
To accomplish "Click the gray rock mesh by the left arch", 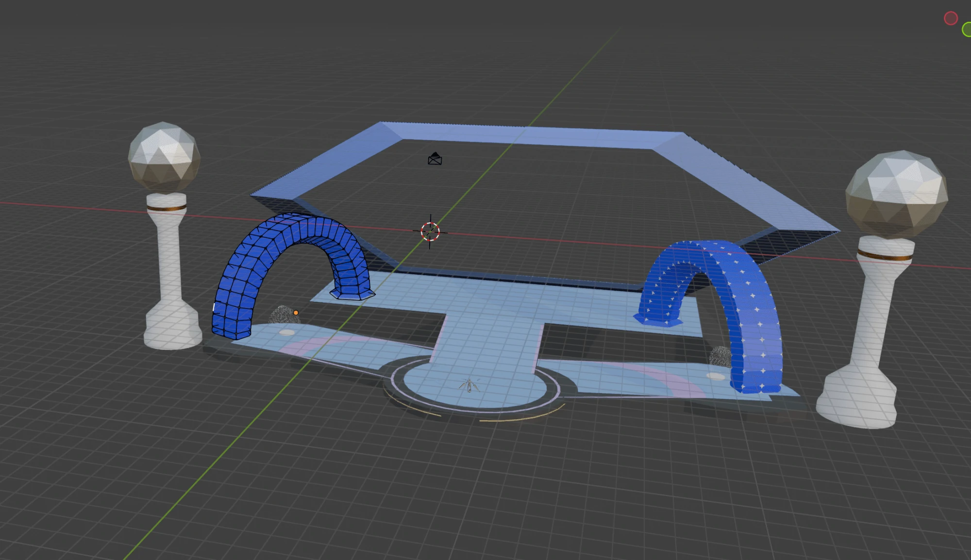I will point(283,315).
